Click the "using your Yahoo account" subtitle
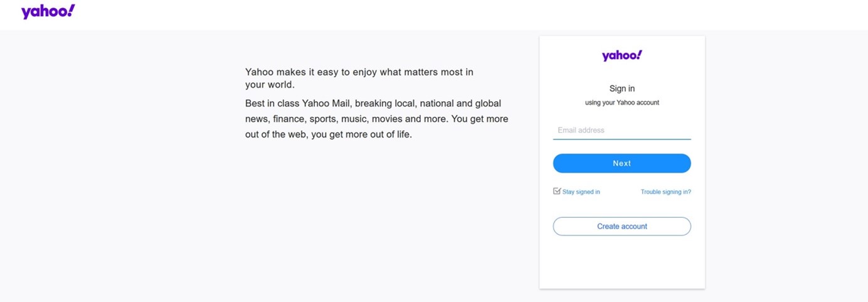Screen dimensions: 868x302 [x=622, y=102]
